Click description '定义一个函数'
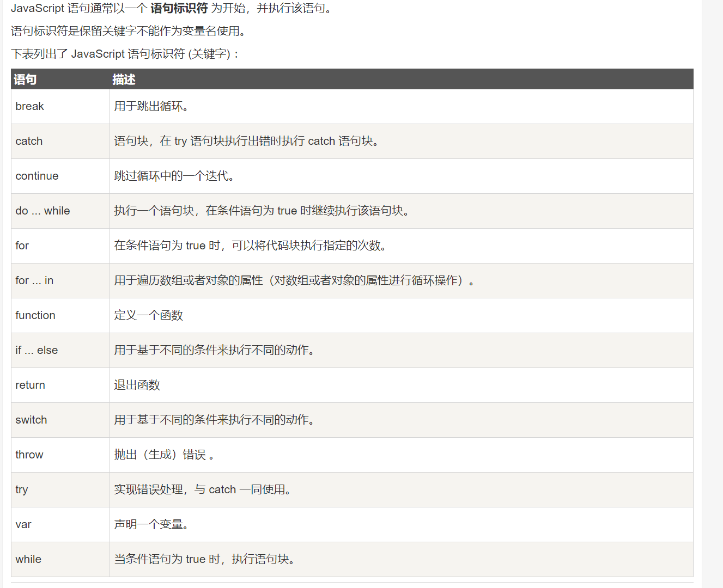The width and height of the screenshot is (723, 588). [148, 315]
